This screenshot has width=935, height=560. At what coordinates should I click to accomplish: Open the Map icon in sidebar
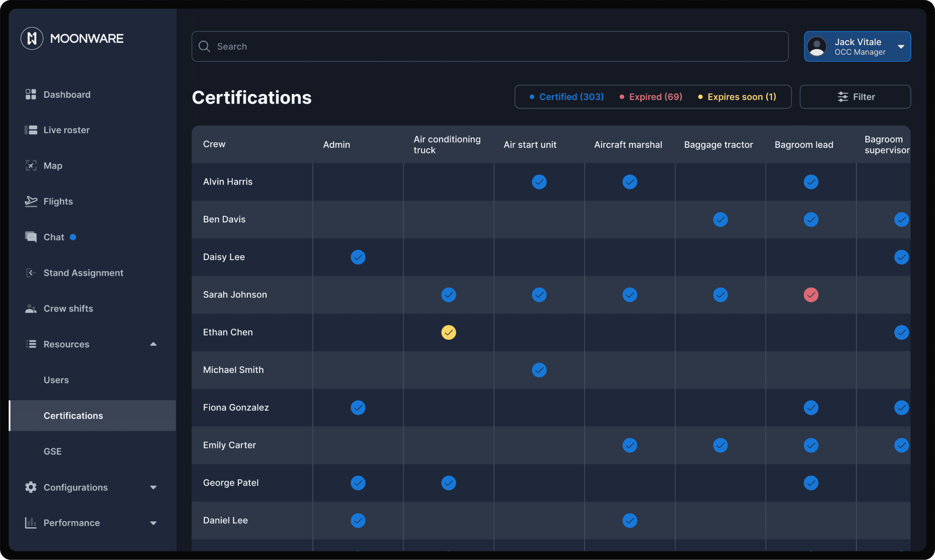pyautogui.click(x=31, y=166)
